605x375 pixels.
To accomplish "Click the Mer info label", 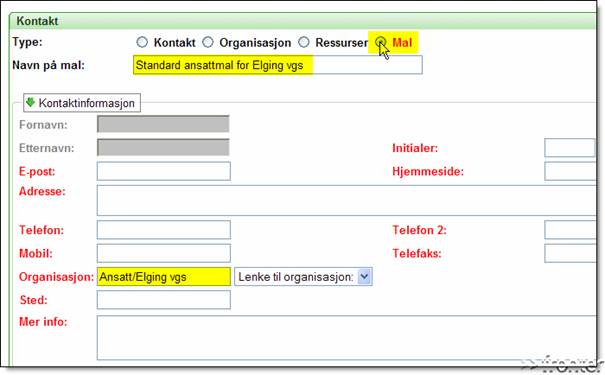I will [43, 321].
